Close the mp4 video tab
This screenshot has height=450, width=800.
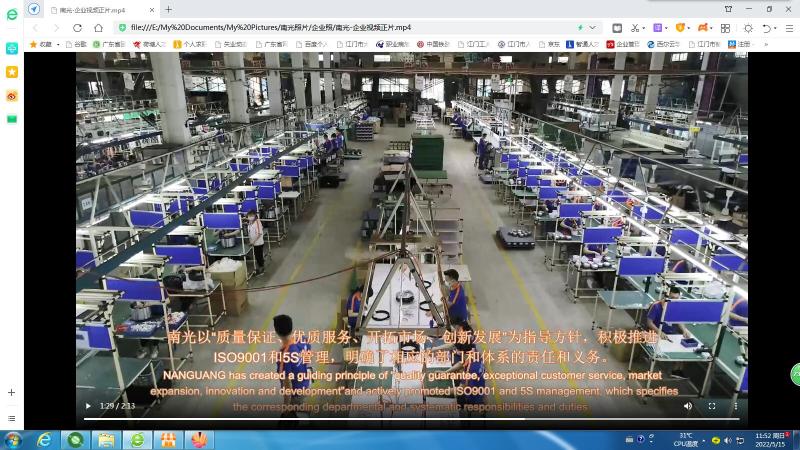[152, 10]
